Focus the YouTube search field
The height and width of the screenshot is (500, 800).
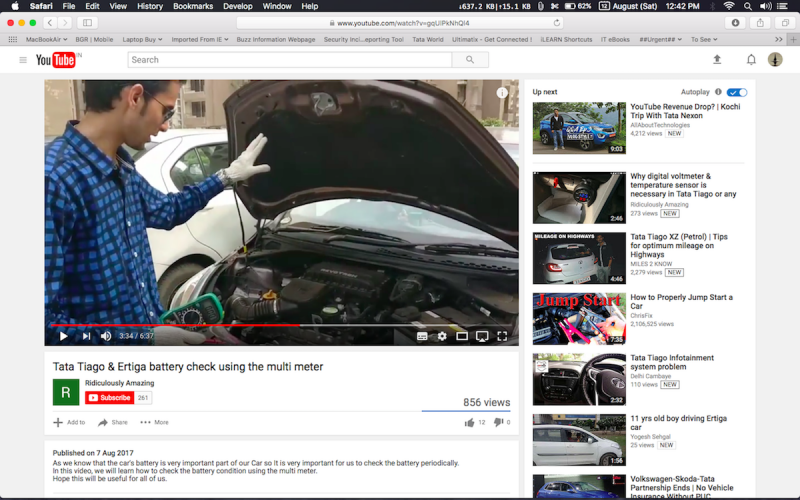pos(290,60)
